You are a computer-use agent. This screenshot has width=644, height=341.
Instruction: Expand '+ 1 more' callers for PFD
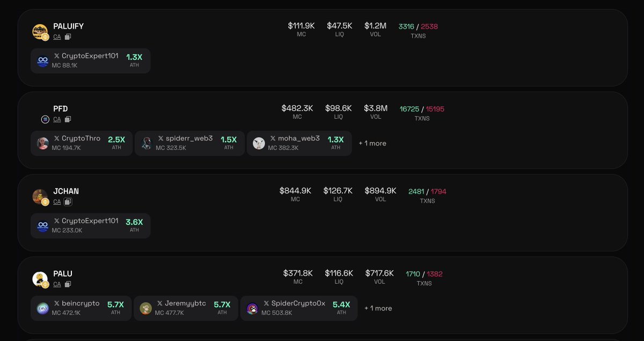coord(372,143)
